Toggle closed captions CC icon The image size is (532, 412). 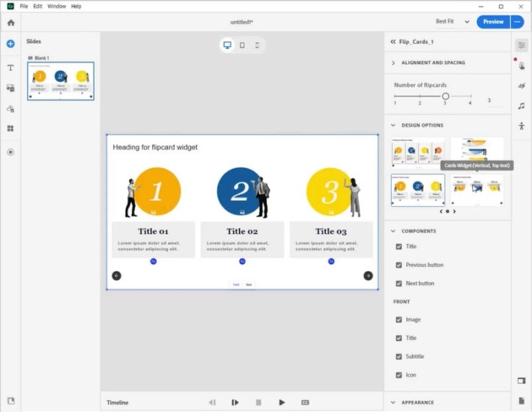coord(305,403)
